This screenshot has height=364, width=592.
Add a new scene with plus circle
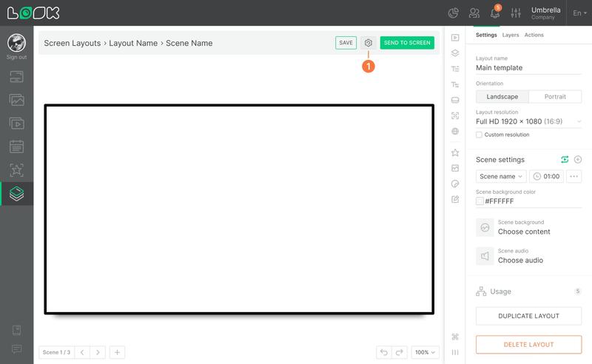tap(578, 159)
